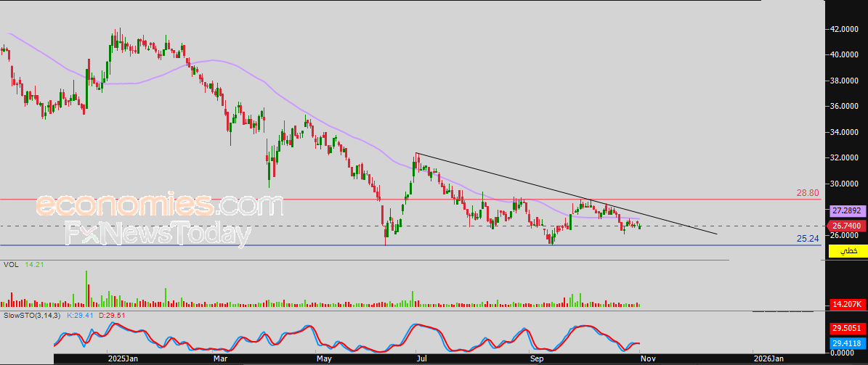Viewport: 868px width, 365px height.
Task: Click the Nov marker on time axis
Action: 647,358
